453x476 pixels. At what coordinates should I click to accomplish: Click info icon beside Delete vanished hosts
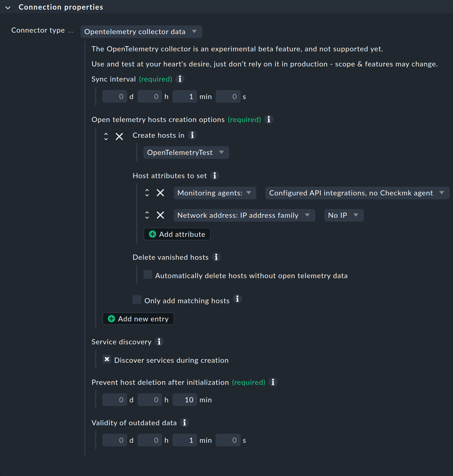216,257
